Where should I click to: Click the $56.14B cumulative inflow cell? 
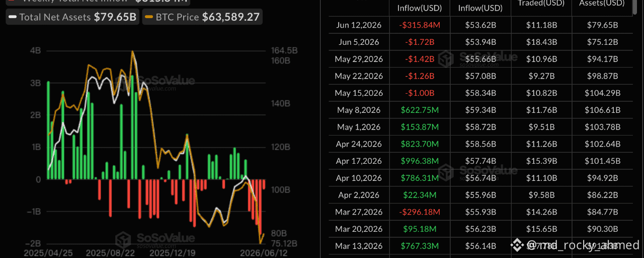point(480,246)
